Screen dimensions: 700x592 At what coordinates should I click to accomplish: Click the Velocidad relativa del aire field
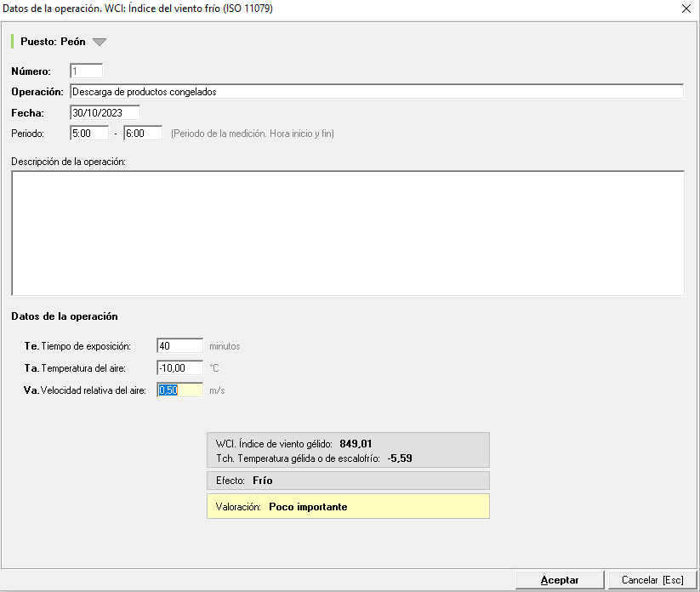tap(179, 390)
